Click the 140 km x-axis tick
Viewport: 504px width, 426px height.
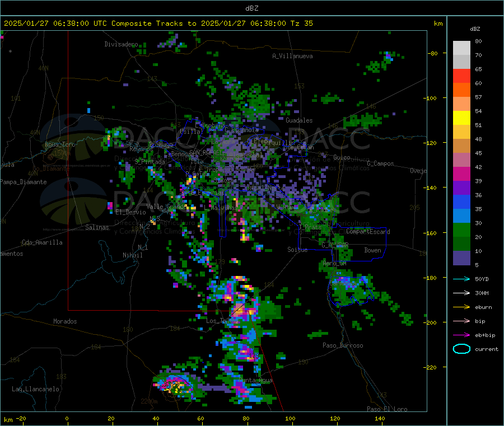(x=380, y=419)
